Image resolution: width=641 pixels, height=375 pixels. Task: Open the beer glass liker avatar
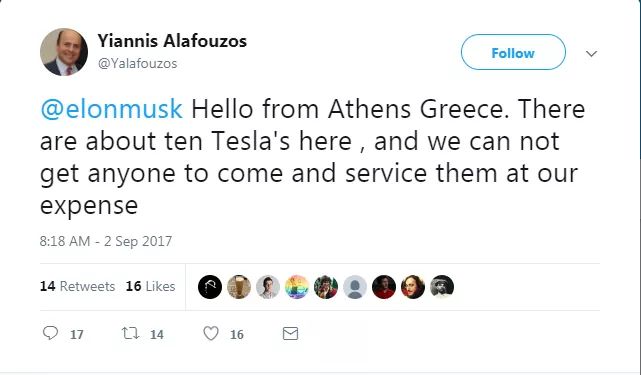239,287
